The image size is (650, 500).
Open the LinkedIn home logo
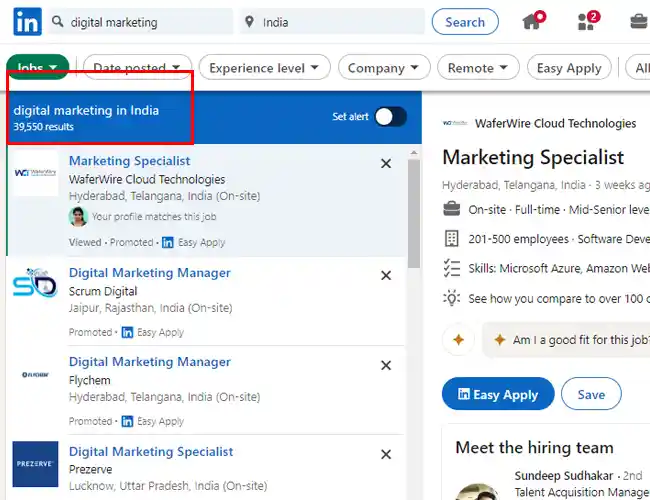point(27,22)
